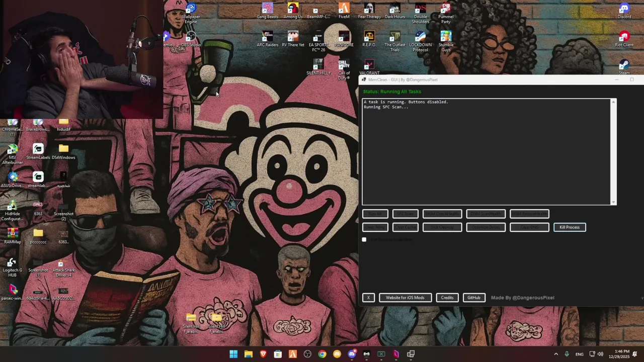
Task: Open the GitHub button in MercClean
Action: (474, 298)
